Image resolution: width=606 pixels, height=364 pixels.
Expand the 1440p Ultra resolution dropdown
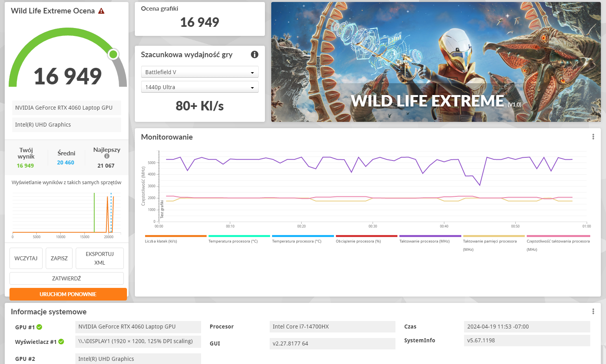200,87
